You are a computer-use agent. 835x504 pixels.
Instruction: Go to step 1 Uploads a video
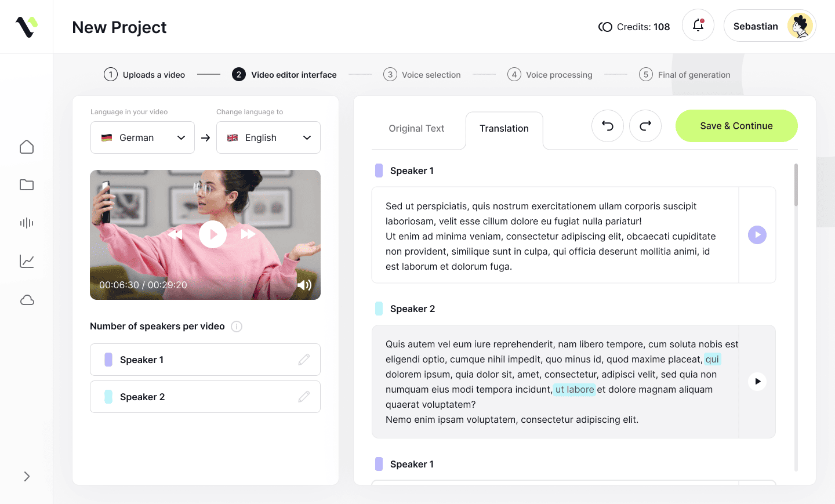pyautogui.click(x=144, y=74)
